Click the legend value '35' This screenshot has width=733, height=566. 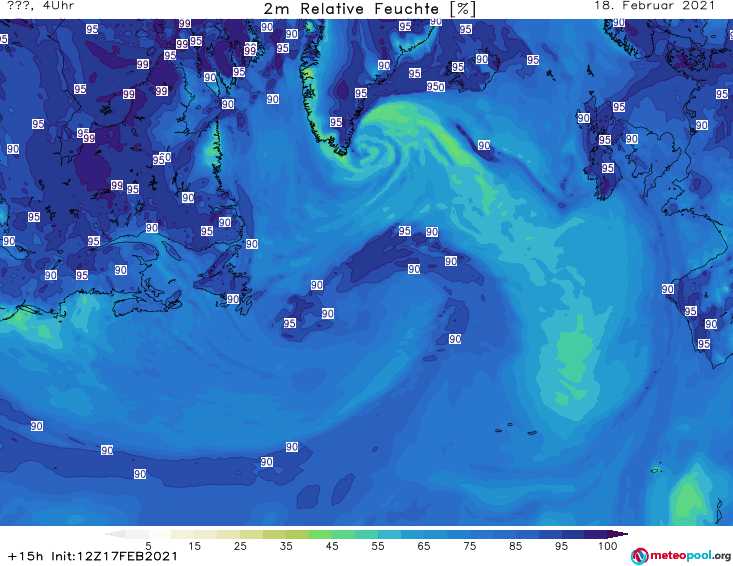point(286,546)
